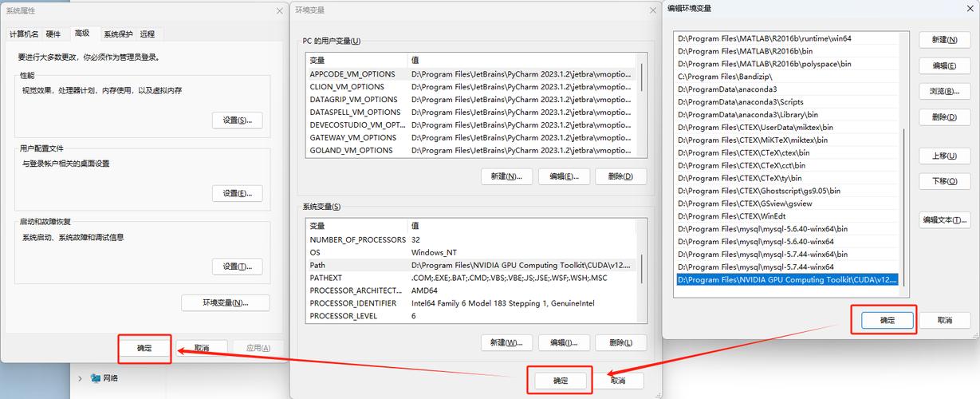
Task: Select the NUMBER_OF_PROCESSORS system variable
Action: point(472,239)
